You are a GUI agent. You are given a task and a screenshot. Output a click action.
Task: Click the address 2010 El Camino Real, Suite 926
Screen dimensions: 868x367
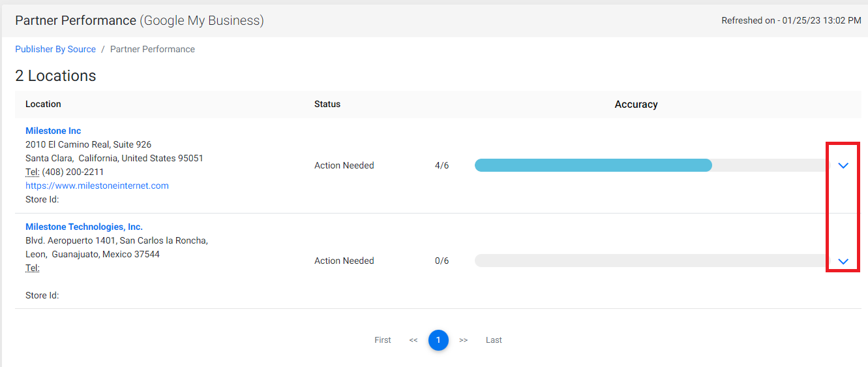point(89,144)
